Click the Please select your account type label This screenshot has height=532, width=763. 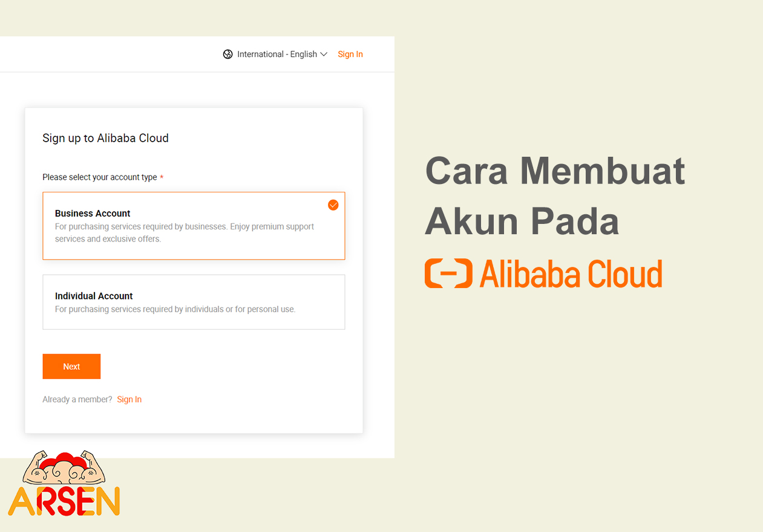coord(100,177)
